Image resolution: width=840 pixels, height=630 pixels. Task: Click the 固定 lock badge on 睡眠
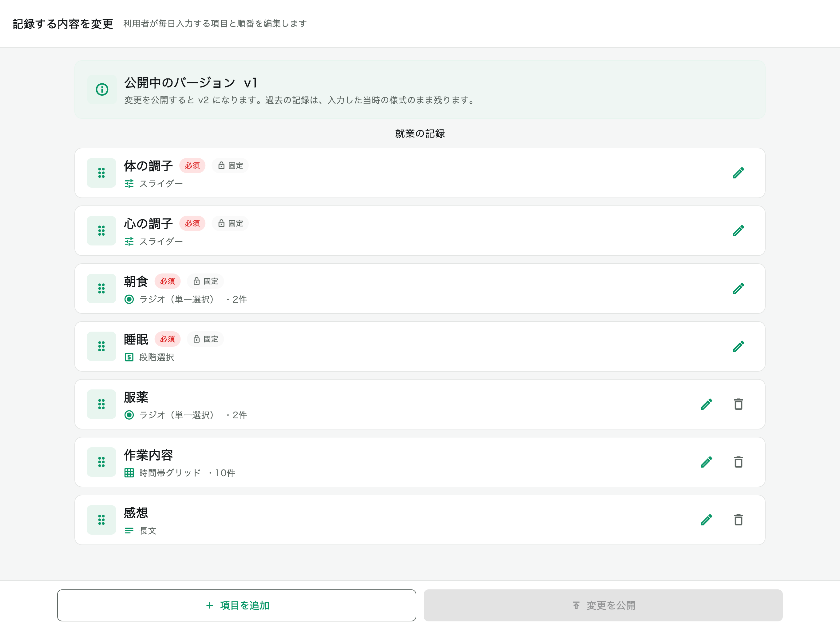tap(205, 339)
